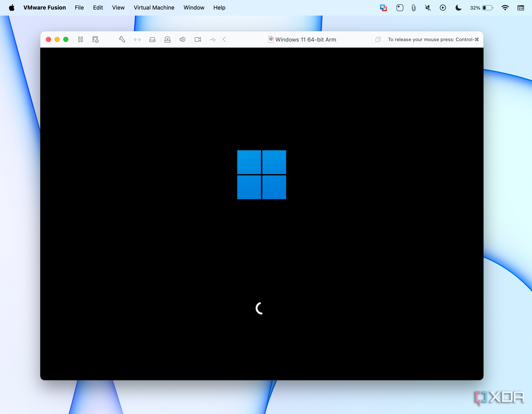Click the Now Playing play icon

(x=443, y=8)
